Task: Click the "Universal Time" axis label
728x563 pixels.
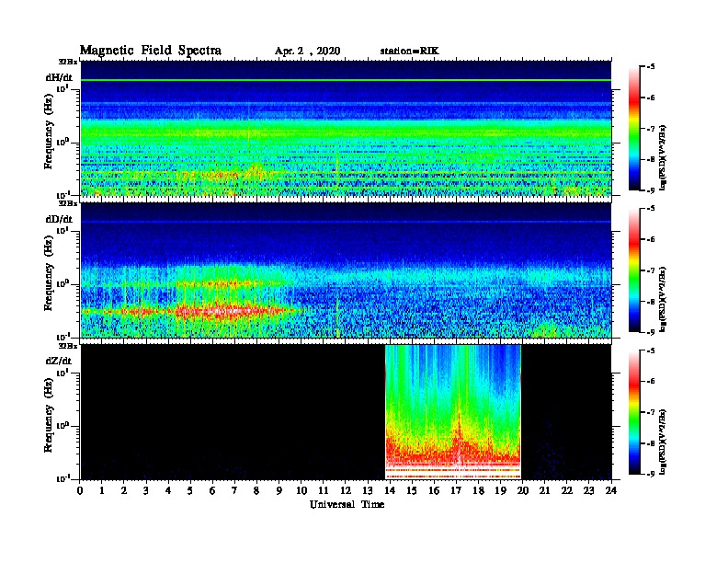Action: coord(347,504)
